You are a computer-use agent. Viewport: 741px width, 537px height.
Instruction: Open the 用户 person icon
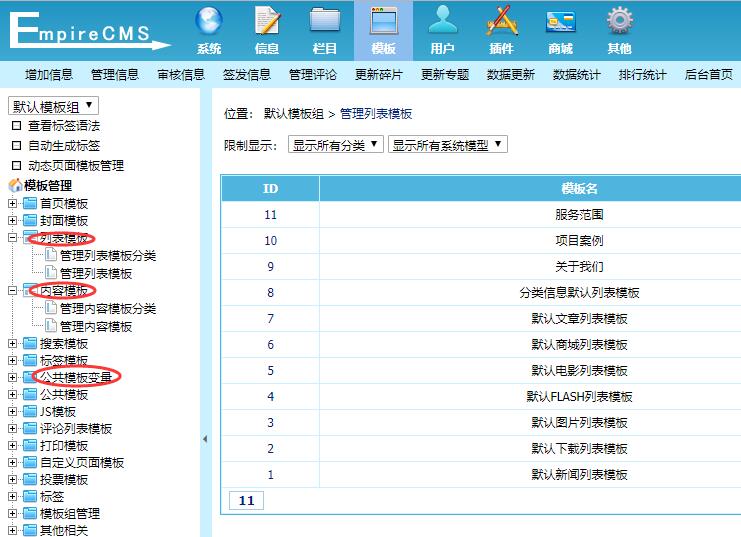[x=442, y=21]
